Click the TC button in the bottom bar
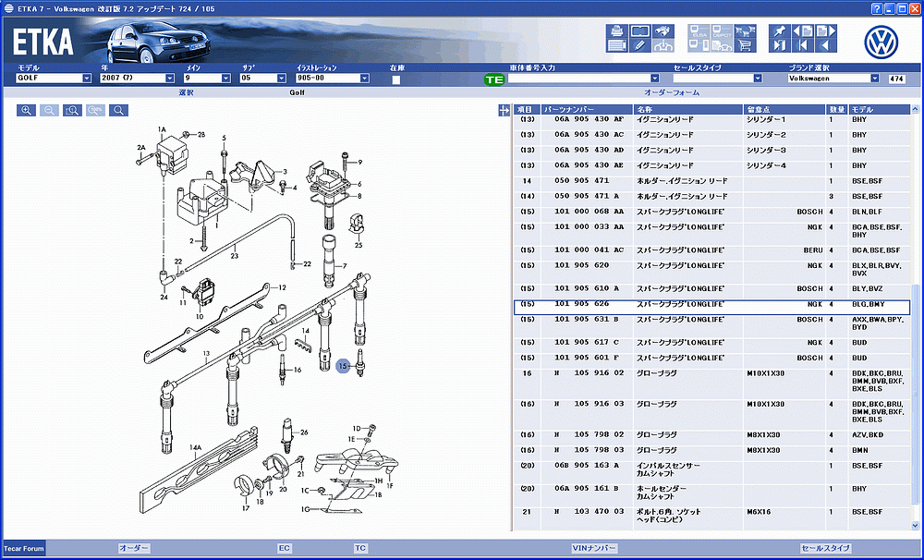 coord(360,548)
